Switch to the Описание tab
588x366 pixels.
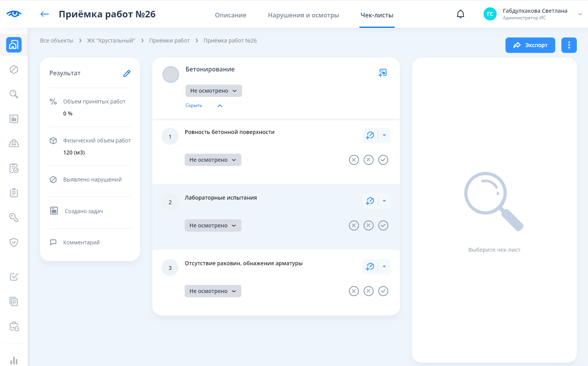pos(231,15)
